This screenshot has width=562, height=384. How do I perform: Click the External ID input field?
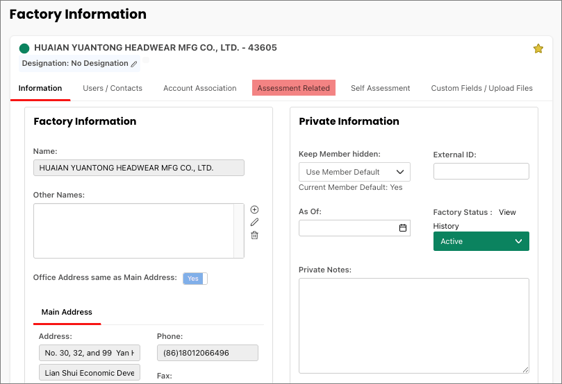[x=481, y=171]
